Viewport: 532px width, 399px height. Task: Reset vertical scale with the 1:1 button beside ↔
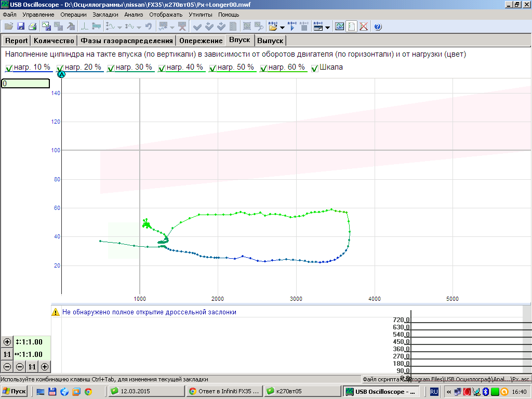(7, 354)
